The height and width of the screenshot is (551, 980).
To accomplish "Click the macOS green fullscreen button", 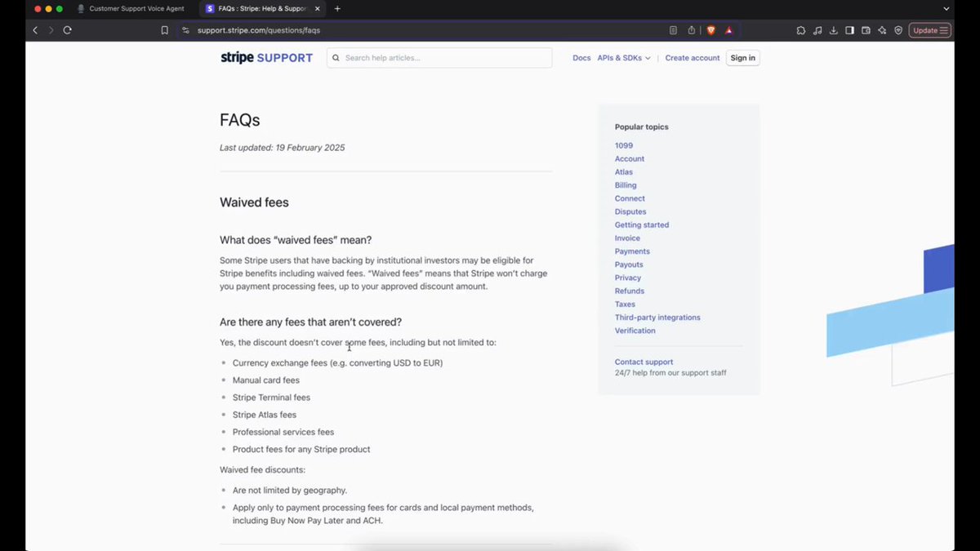I will pyautogui.click(x=59, y=8).
